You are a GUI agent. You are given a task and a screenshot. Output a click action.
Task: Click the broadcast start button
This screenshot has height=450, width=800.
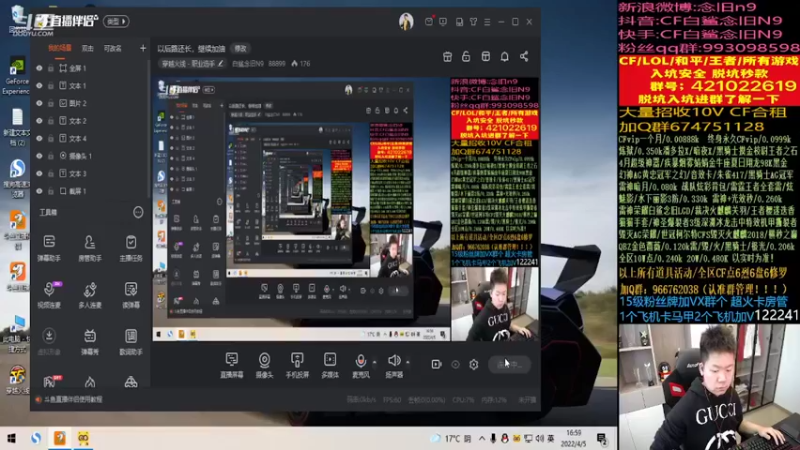click(x=509, y=364)
